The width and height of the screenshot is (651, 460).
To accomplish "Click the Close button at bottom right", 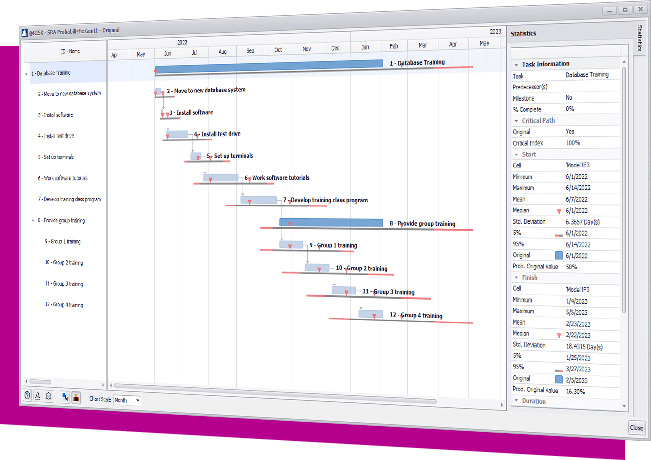I will (x=636, y=427).
